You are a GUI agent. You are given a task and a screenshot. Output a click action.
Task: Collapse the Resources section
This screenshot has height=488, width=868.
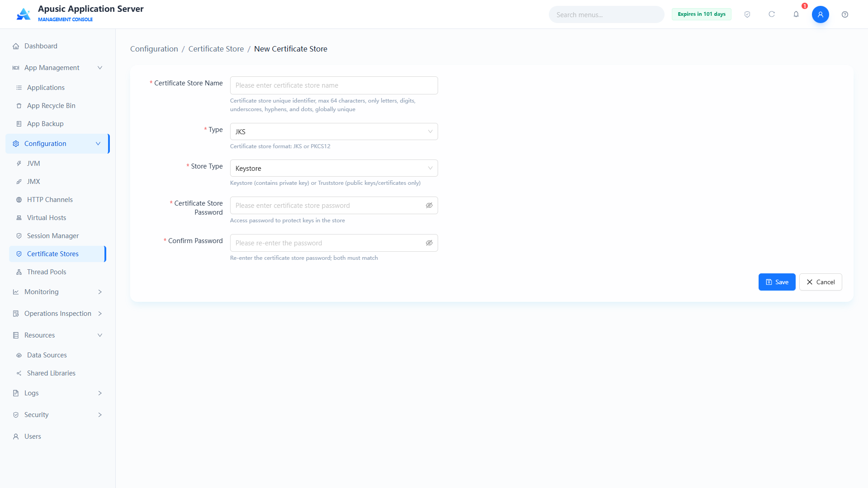(57, 335)
